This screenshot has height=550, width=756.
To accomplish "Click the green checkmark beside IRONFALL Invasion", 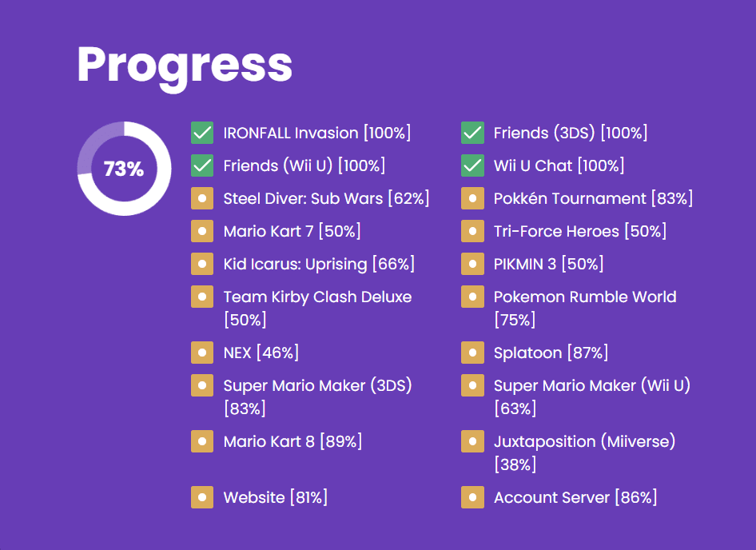I will pyautogui.click(x=202, y=133).
